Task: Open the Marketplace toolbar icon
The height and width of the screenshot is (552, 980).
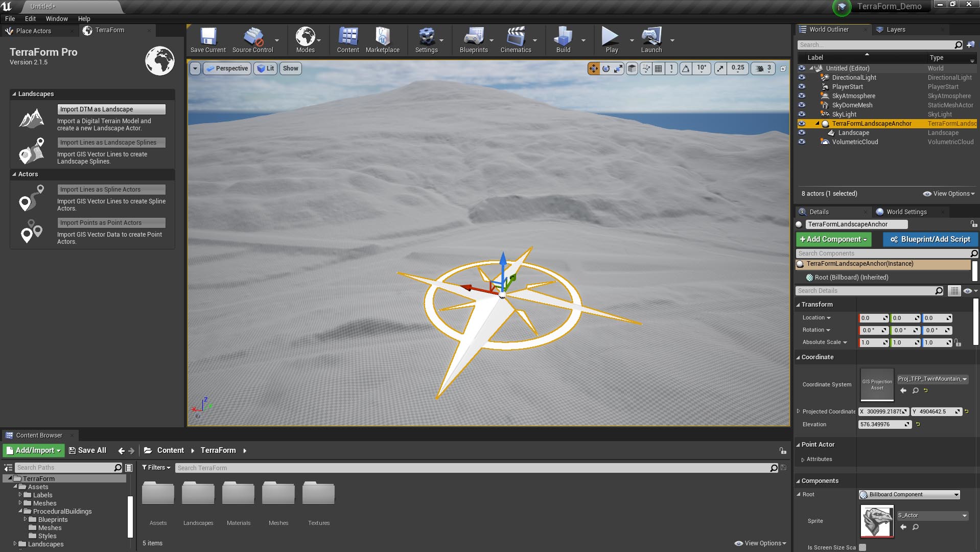Action: pyautogui.click(x=383, y=40)
